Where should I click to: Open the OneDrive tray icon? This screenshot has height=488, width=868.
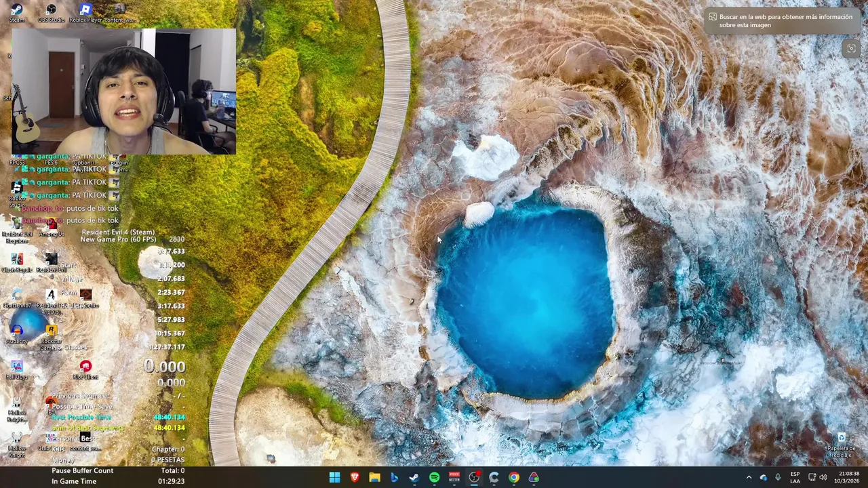(764, 477)
